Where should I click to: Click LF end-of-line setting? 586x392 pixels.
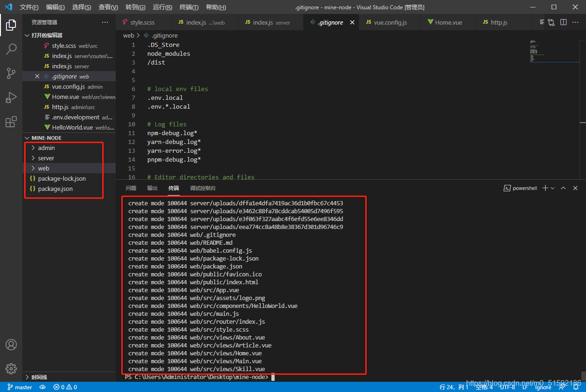point(525,387)
